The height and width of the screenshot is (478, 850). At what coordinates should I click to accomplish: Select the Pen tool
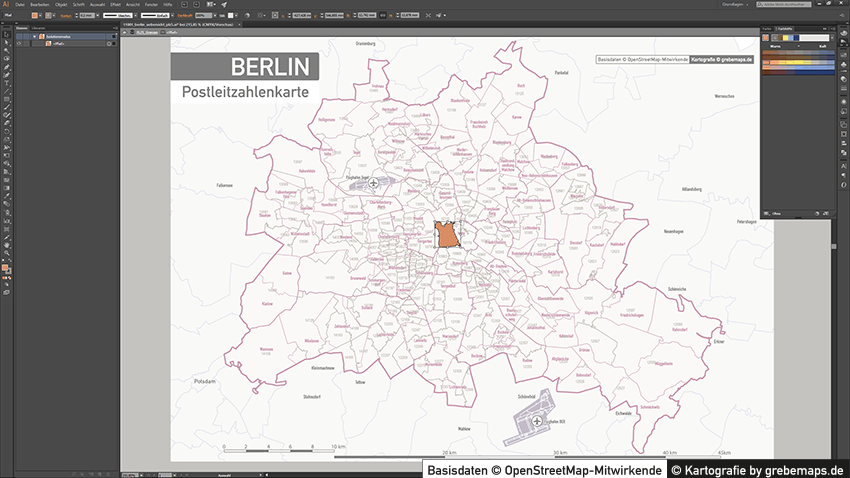pos(7,67)
